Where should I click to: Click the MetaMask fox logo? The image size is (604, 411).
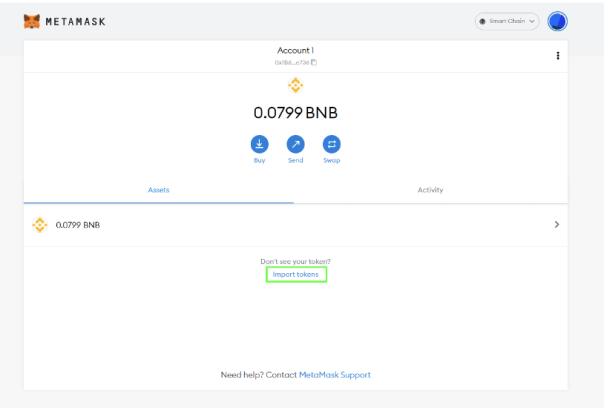tap(32, 22)
